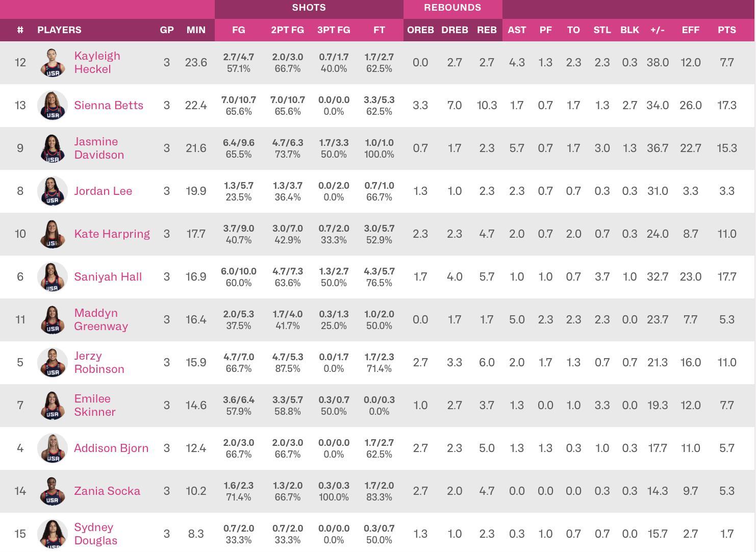Screen dimensions: 756x552
Task: Open Kayleigh Heckel's player profile link
Action: (97, 62)
